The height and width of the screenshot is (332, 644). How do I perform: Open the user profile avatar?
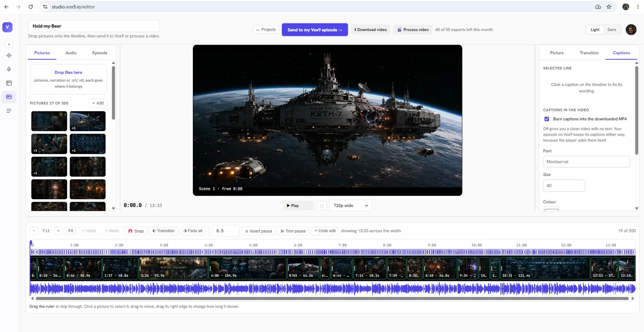click(631, 30)
